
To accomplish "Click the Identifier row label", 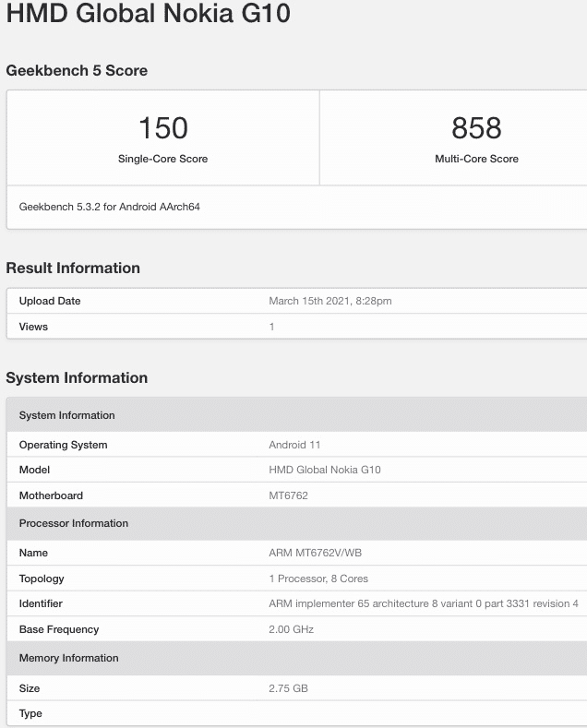I will click(41, 603).
